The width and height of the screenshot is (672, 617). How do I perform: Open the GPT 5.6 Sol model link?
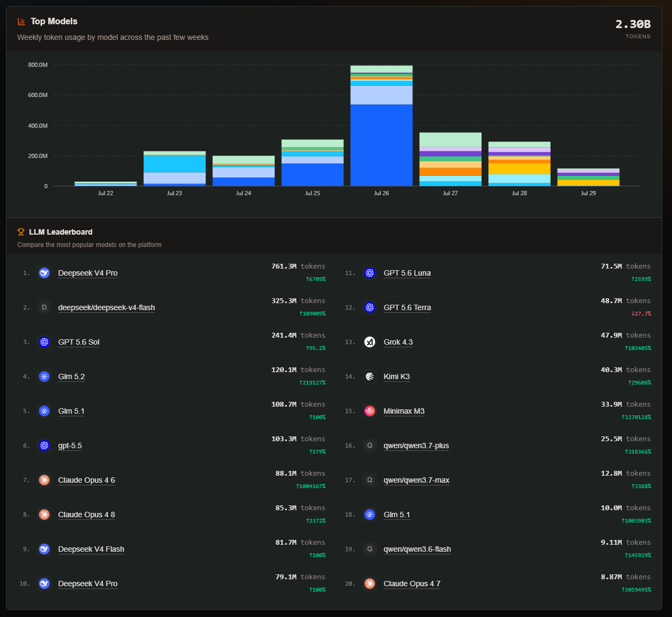coord(79,342)
